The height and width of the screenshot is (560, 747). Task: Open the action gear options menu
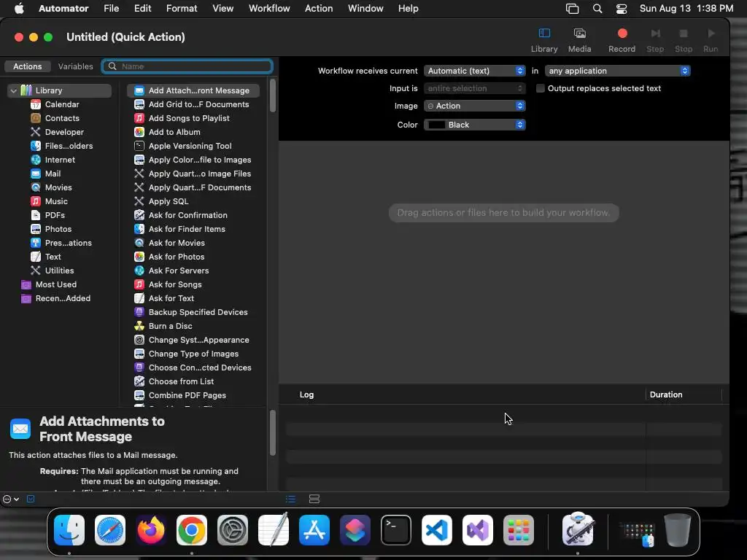pyautogui.click(x=10, y=499)
